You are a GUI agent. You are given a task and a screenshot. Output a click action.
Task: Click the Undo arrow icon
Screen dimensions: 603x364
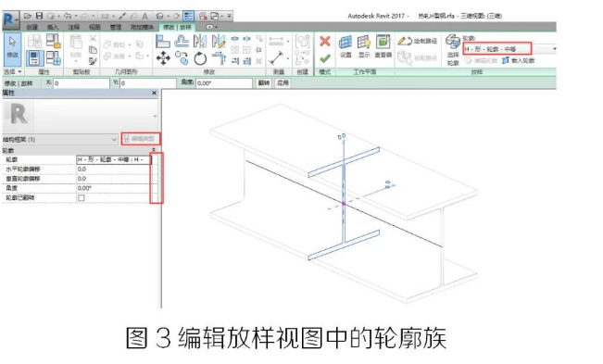tap(68, 16)
